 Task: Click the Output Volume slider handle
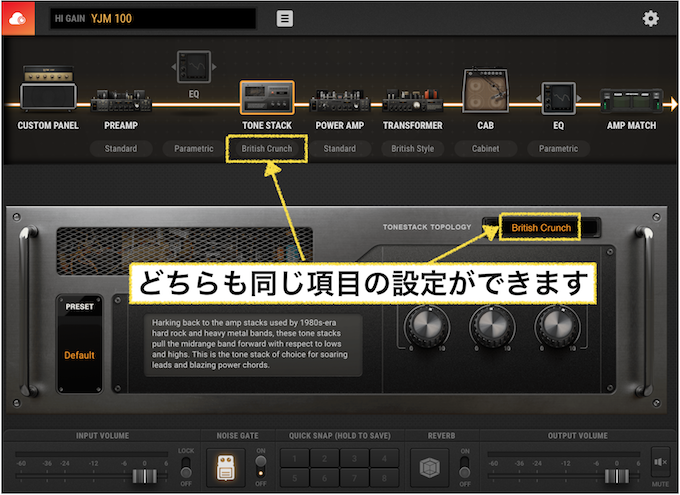point(617,476)
